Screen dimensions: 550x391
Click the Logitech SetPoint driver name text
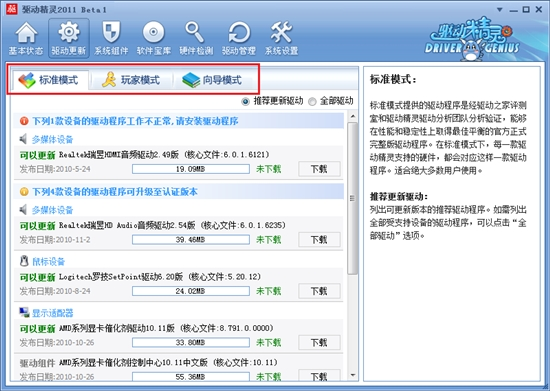point(160,277)
